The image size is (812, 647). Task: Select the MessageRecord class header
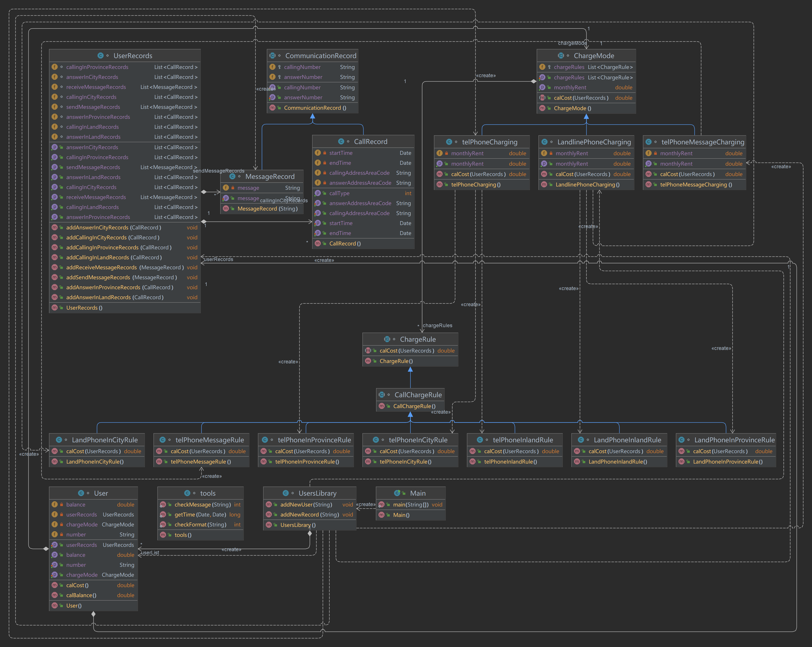click(270, 176)
